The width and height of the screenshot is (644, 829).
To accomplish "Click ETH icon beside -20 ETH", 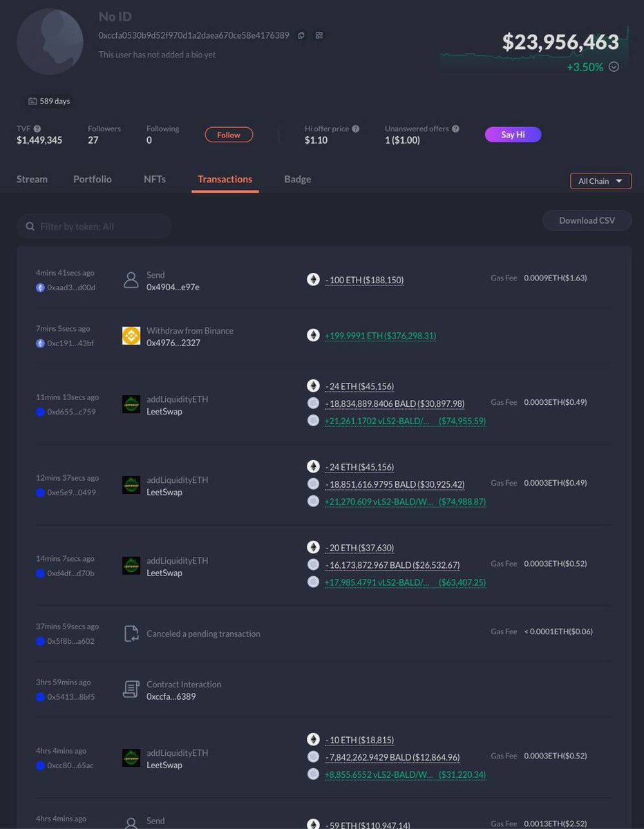I will click(313, 547).
